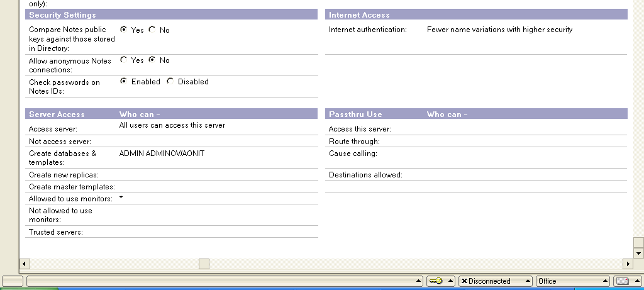This screenshot has width=644, height=290.
Task: Click the asterisk value for Allowed to use monitors
Action: [121, 199]
